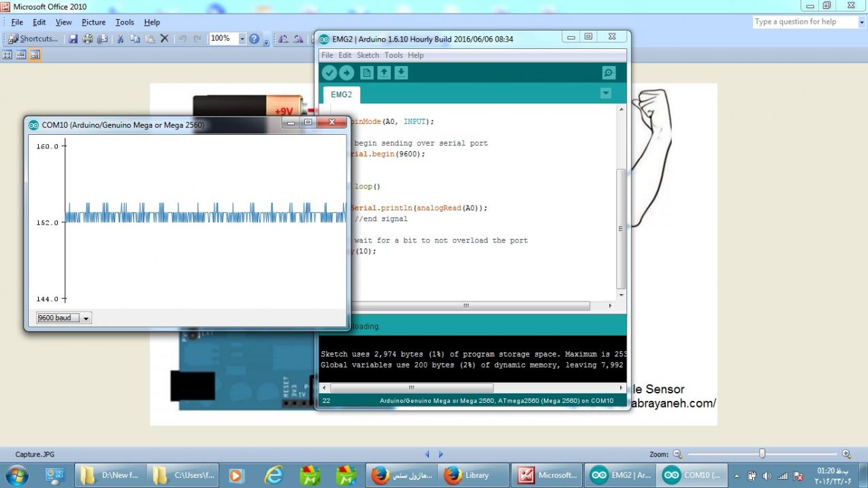
Task: Switch to Single Picture view mode
Action: pyautogui.click(x=35, y=54)
